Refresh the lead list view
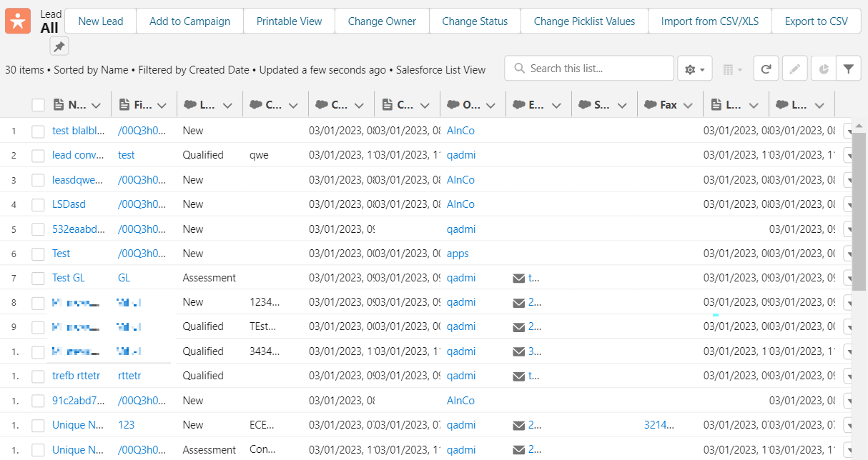The image size is (868, 460). point(766,68)
